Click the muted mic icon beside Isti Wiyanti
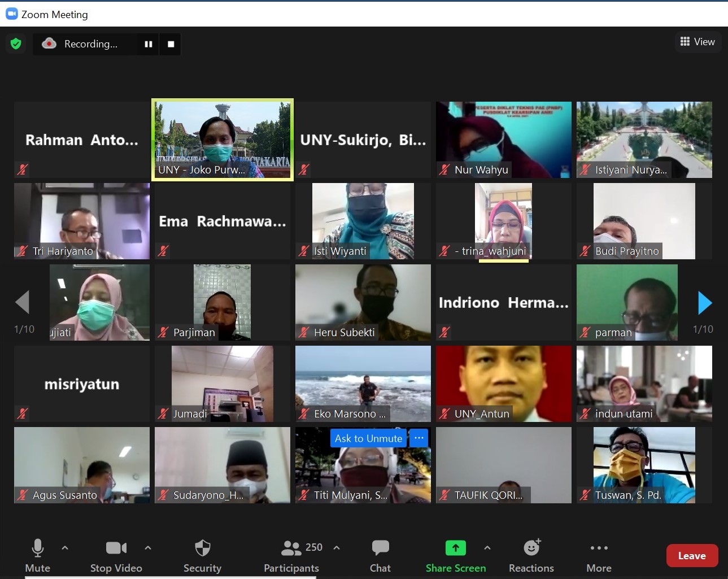This screenshot has height=579, width=728. [304, 251]
